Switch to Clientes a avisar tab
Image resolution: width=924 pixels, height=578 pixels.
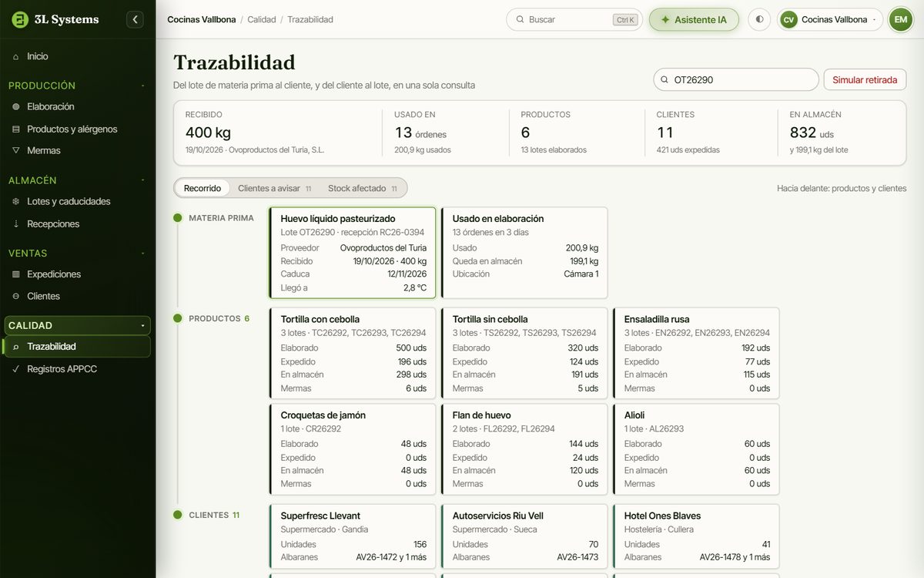274,188
